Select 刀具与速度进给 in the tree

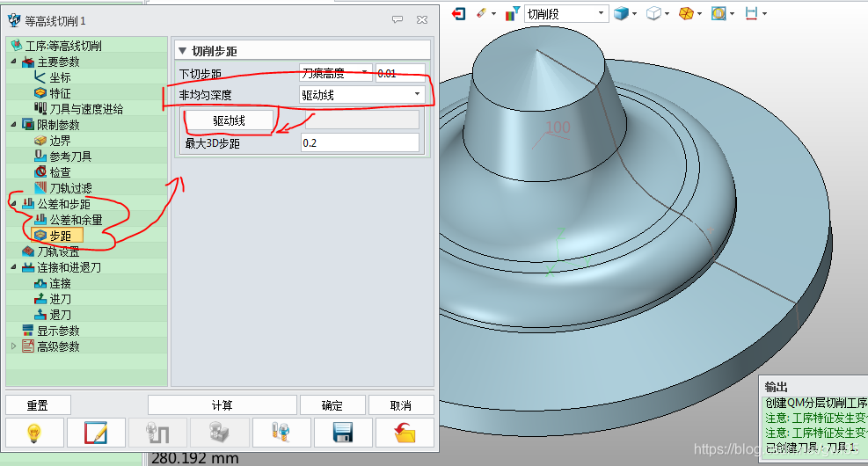click(x=85, y=109)
